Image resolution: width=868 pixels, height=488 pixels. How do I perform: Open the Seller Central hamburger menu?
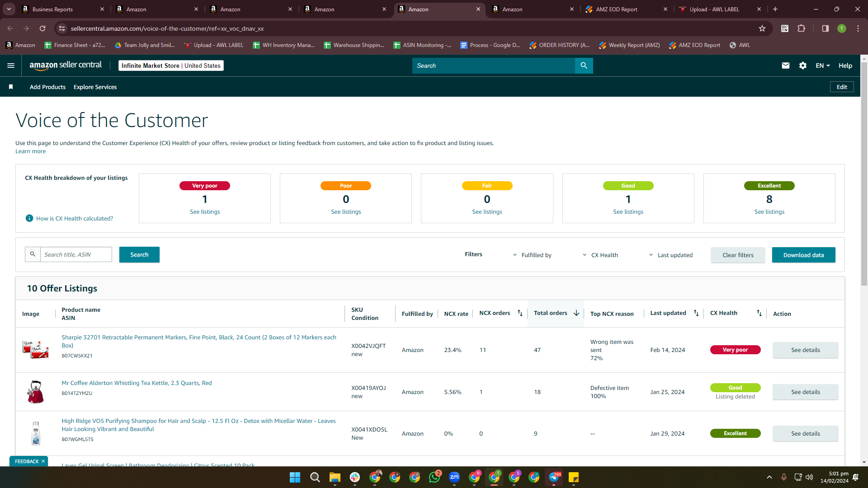pos(11,66)
